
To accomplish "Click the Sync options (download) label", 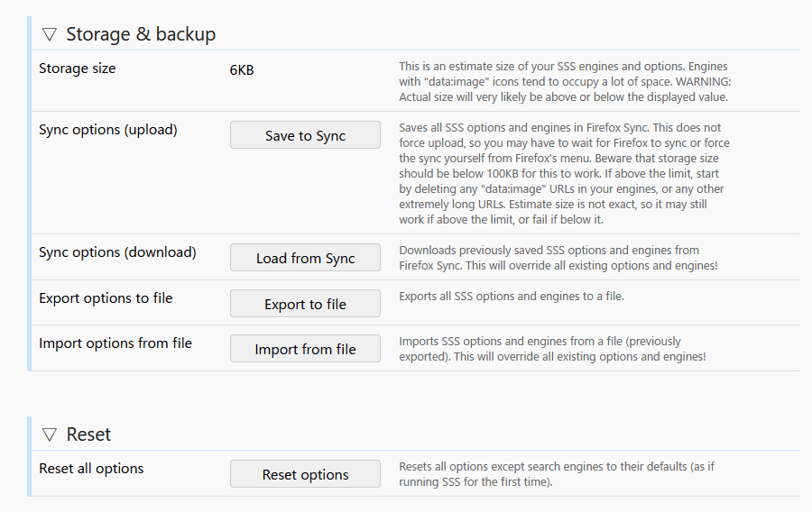I will click(x=117, y=252).
